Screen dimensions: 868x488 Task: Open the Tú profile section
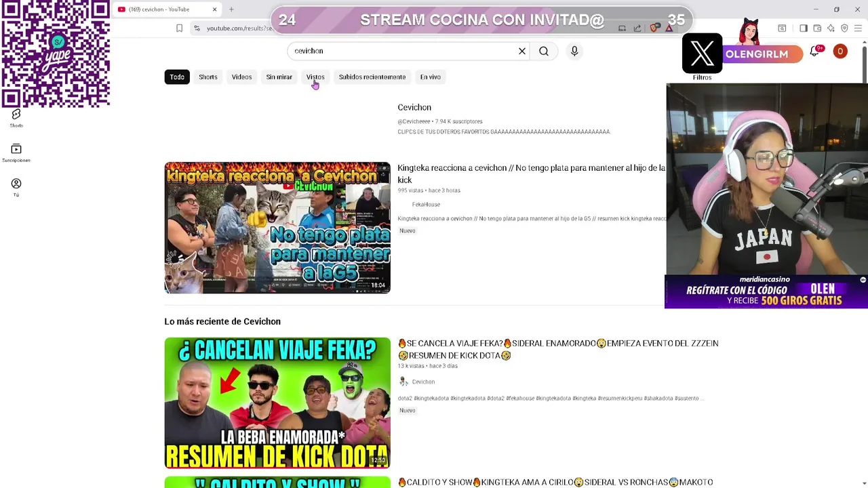pos(16,188)
